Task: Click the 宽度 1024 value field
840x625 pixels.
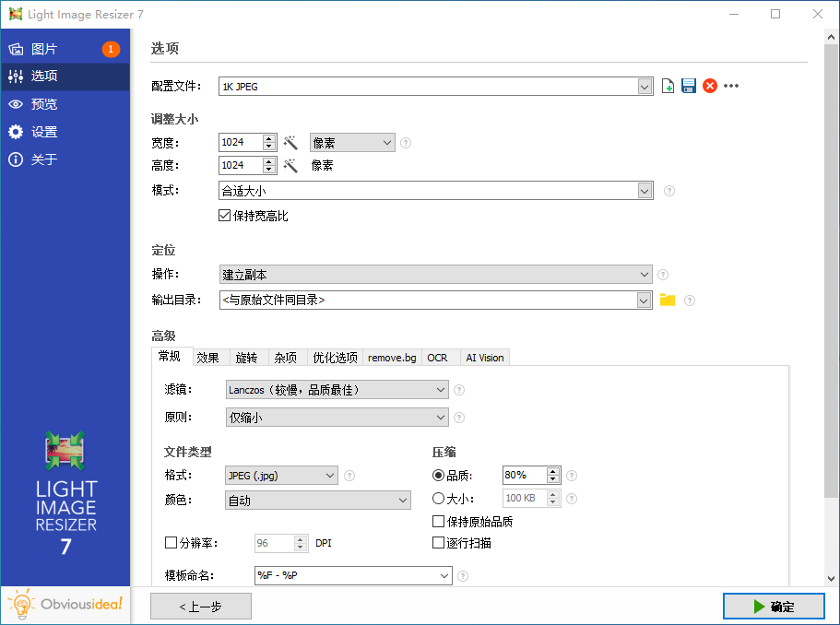Action: point(241,143)
